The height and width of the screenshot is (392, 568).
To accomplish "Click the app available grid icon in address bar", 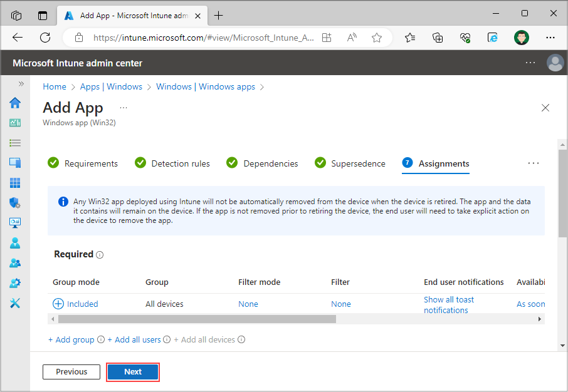I will click(x=327, y=38).
